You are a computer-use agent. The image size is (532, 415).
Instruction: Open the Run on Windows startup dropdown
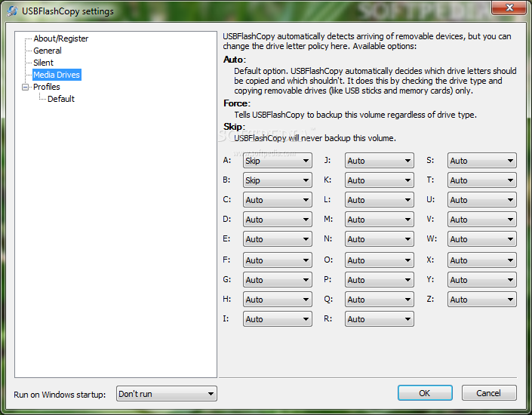[x=167, y=394]
